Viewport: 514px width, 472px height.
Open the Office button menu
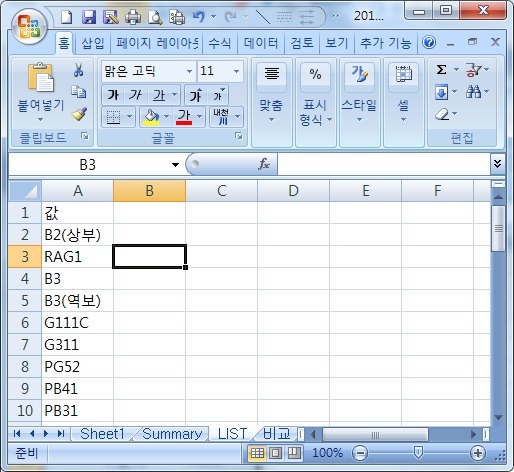coord(29,27)
